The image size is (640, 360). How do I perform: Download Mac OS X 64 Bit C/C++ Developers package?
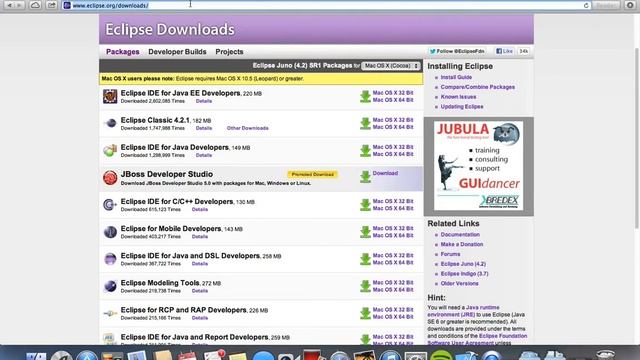tap(393, 209)
